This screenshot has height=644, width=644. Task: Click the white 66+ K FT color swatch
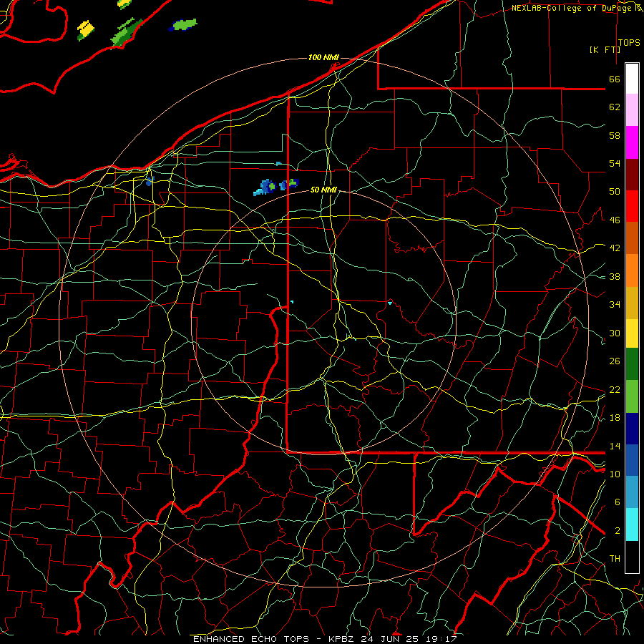pos(632,79)
